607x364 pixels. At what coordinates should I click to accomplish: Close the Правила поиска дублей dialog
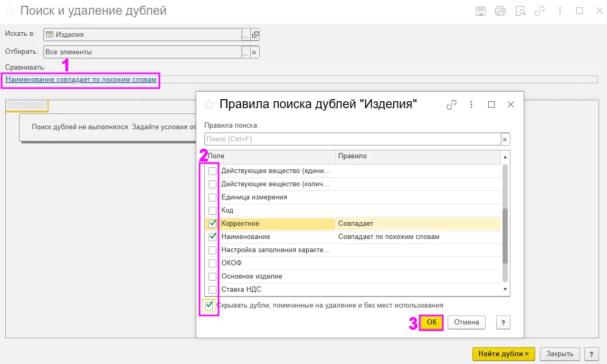coord(511,104)
